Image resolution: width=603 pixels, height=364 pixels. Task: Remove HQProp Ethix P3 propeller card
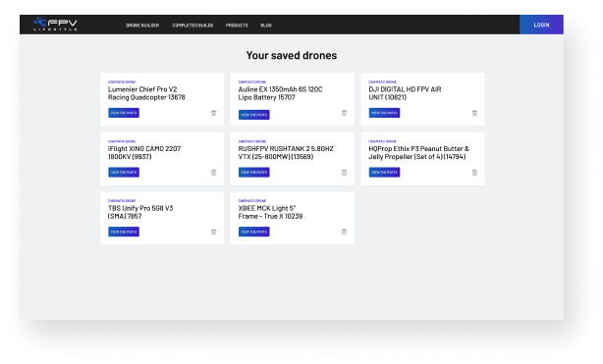pyautogui.click(x=474, y=173)
